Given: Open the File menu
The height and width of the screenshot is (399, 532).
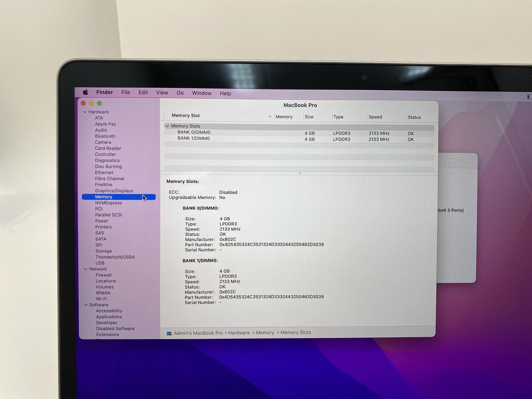Looking at the screenshot, I should (x=126, y=92).
